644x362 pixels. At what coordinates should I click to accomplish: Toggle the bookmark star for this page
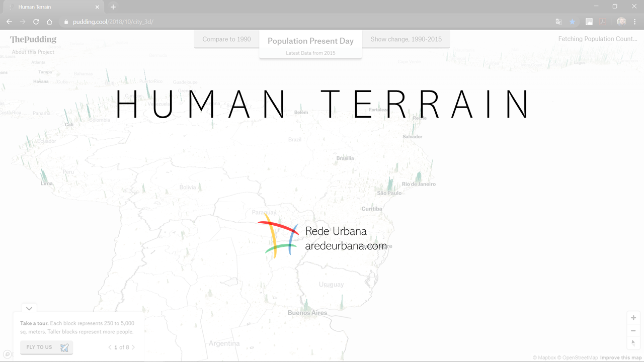click(x=573, y=22)
